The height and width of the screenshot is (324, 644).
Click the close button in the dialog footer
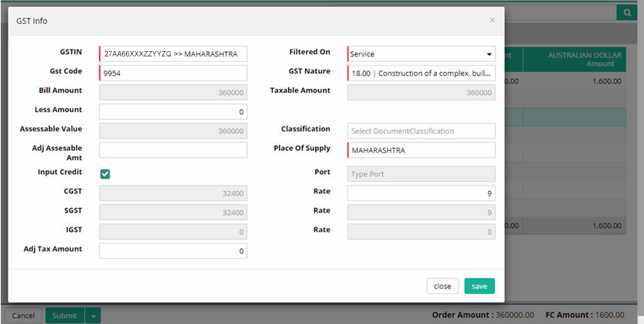(x=442, y=286)
